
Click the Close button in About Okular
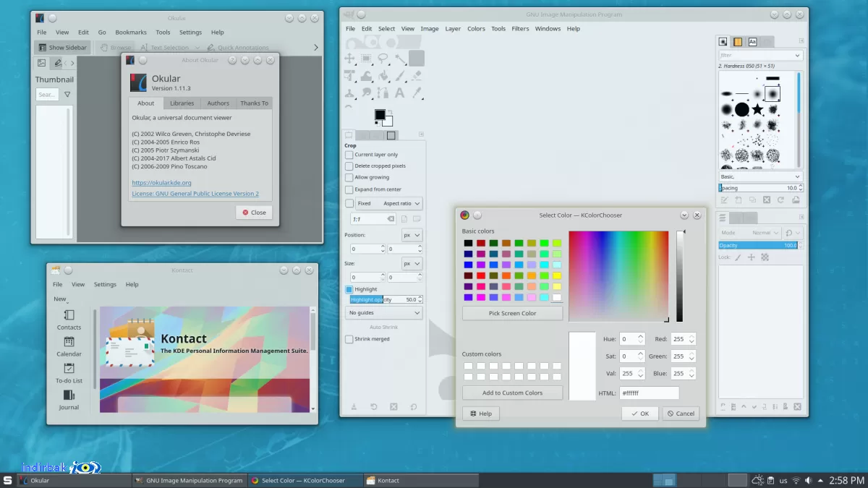(x=254, y=213)
